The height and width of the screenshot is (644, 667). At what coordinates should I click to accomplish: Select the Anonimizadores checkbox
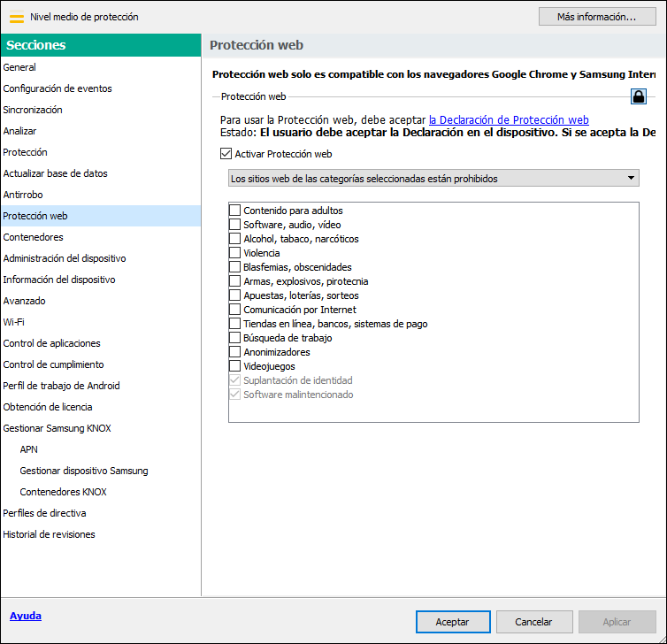point(235,352)
